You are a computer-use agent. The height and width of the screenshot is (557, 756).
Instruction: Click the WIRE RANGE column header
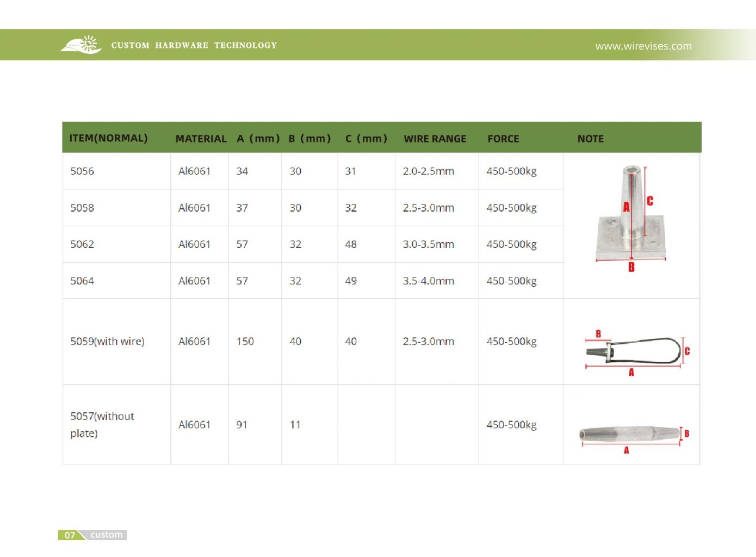pos(435,139)
